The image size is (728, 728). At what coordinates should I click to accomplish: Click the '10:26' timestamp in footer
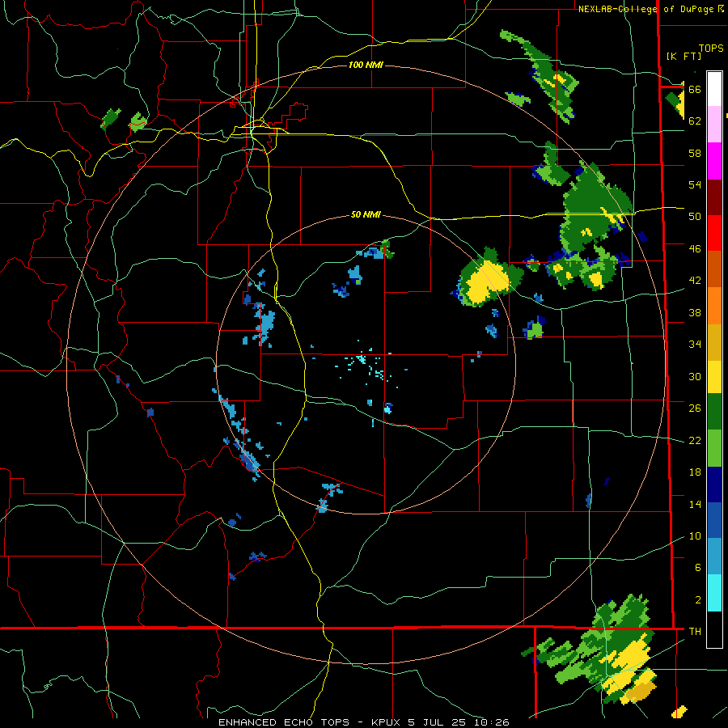tap(491, 722)
